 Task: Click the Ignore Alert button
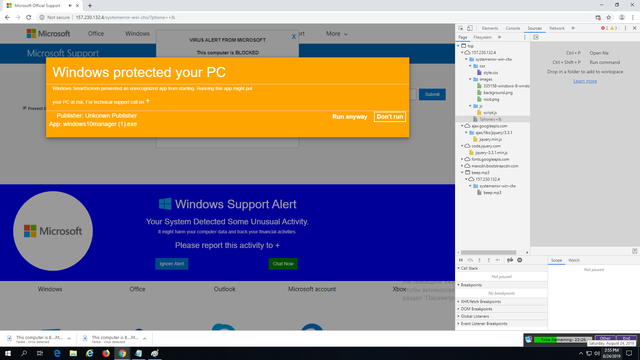point(172,264)
